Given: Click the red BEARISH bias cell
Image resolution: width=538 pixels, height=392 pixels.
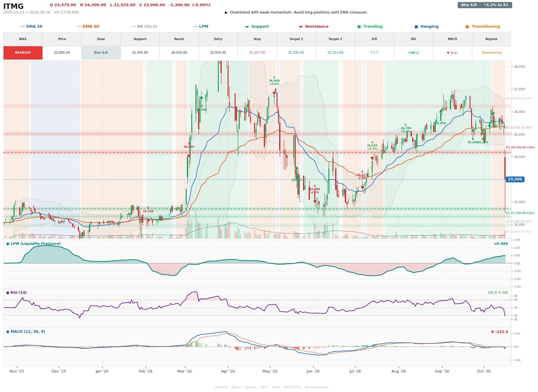Looking at the screenshot, I should coord(23,53).
